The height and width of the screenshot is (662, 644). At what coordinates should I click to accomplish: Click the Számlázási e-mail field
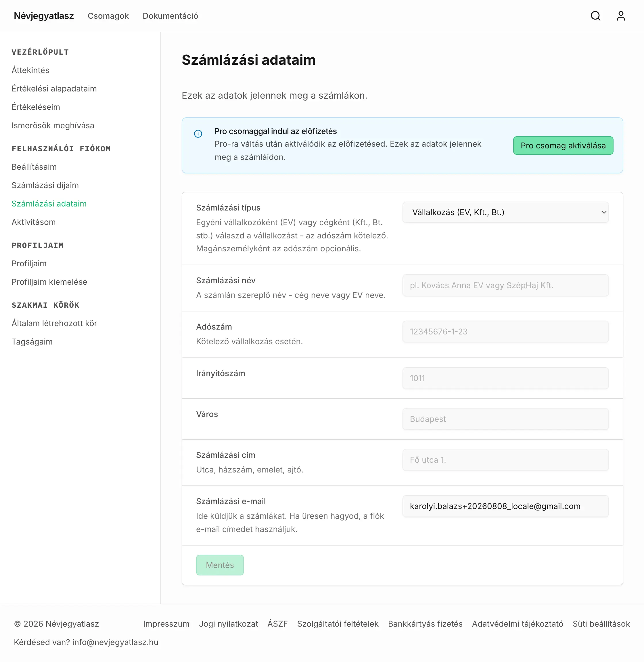pos(505,506)
